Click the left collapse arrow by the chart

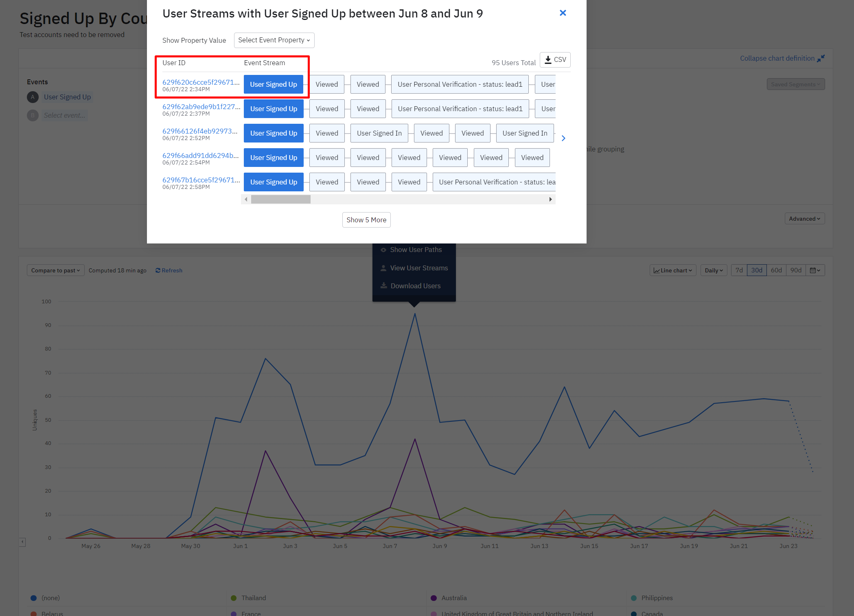point(22,542)
